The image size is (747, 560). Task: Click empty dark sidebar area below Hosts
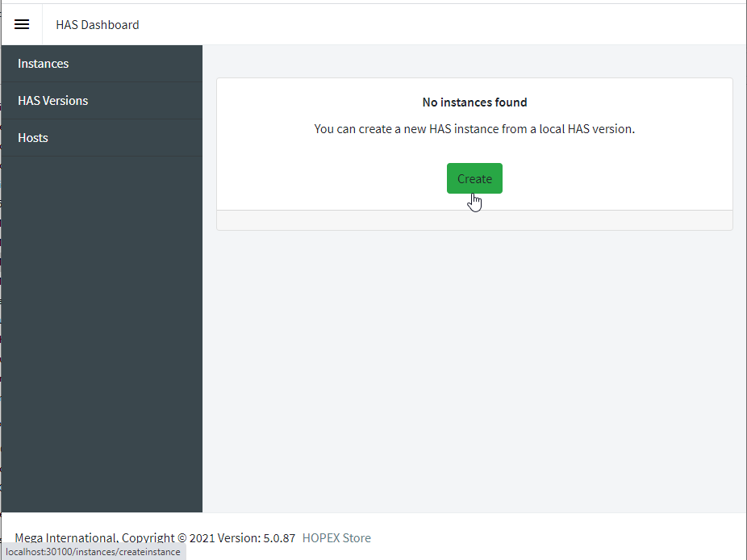pos(102,323)
